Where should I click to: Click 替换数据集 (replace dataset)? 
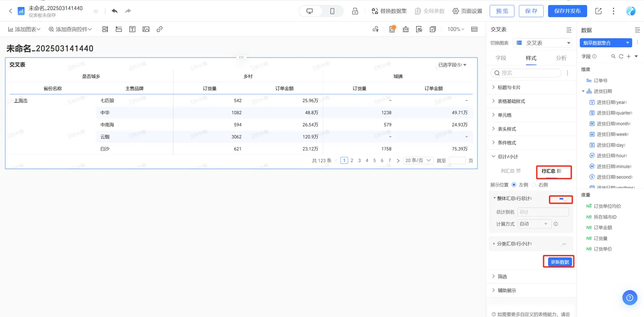coord(389,11)
